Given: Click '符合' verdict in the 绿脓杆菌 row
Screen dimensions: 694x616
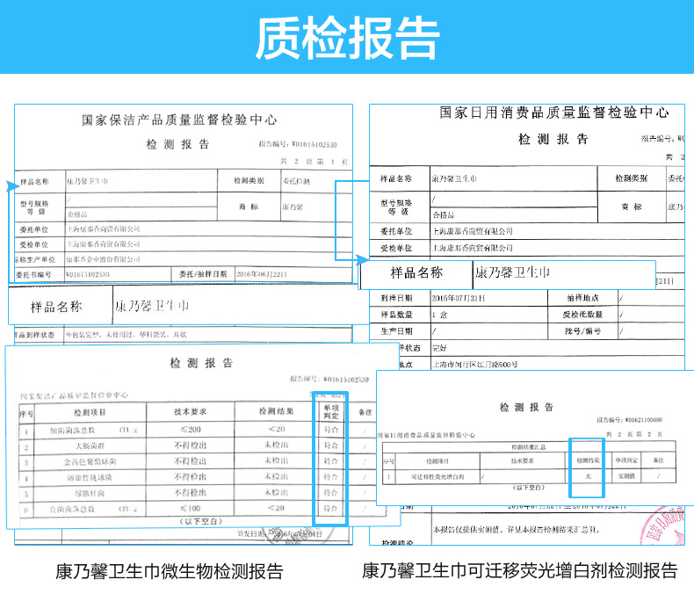Looking at the screenshot, I should 330,492.
